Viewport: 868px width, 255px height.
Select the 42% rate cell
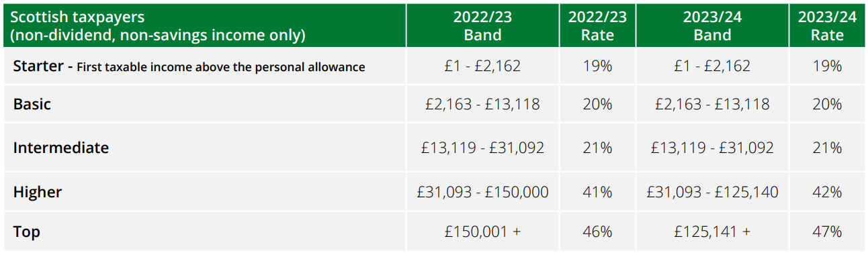(827, 192)
